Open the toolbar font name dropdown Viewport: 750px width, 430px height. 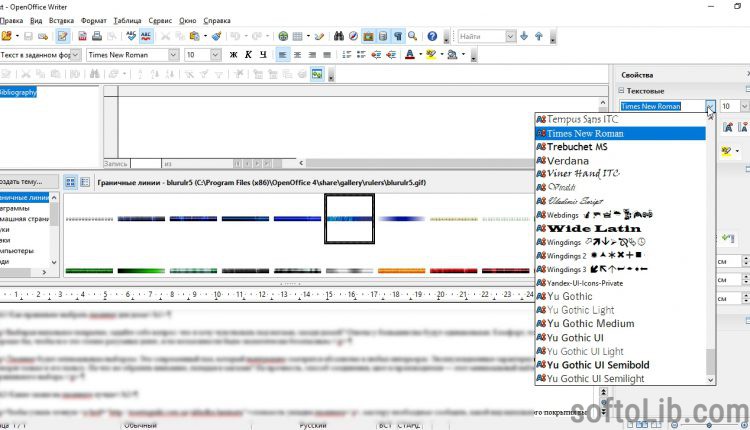(174, 55)
